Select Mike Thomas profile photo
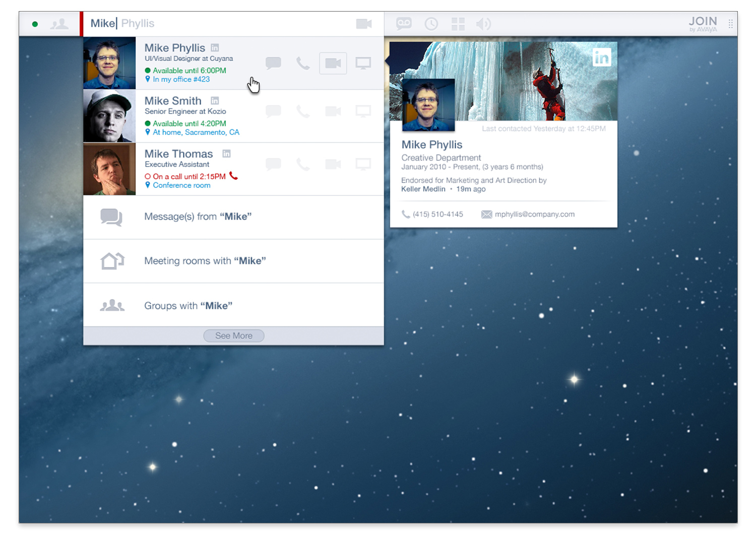 pos(109,169)
